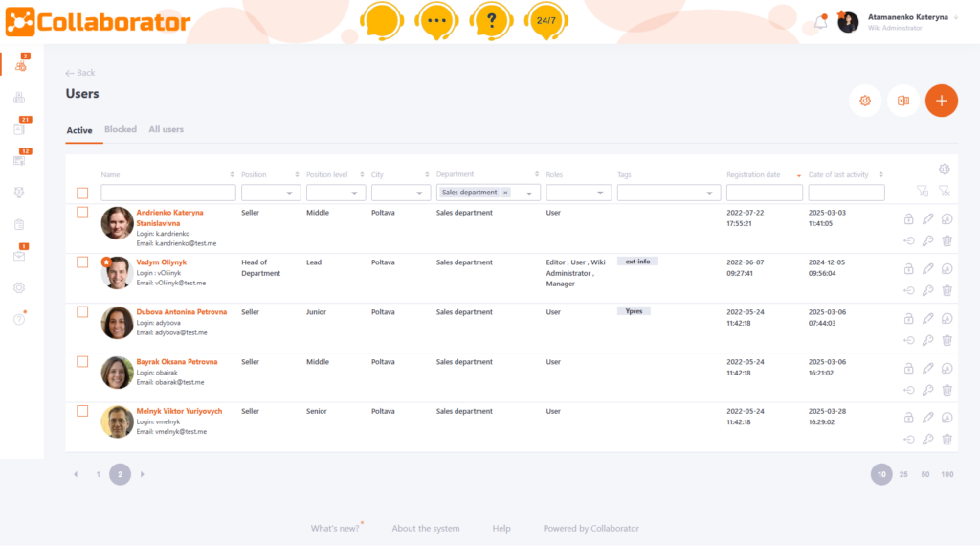Open sidebar item with badge 21

point(21,127)
